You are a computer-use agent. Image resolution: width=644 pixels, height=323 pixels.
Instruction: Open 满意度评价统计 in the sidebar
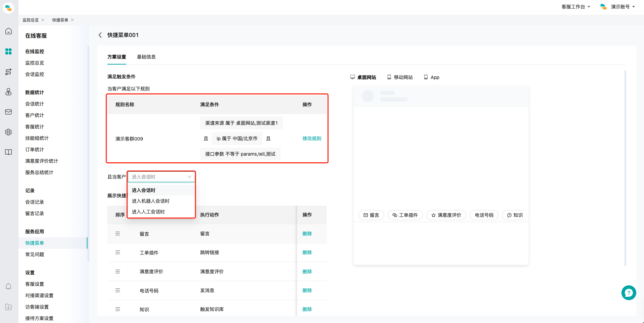click(x=42, y=161)
